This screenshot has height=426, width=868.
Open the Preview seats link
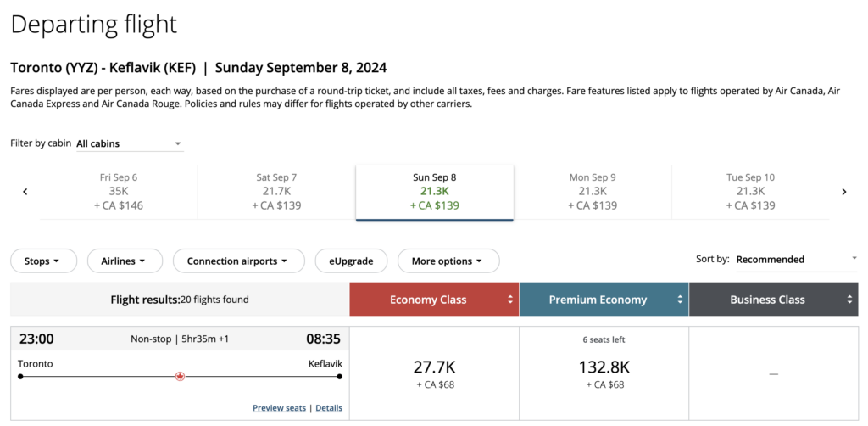pos(279,408)
